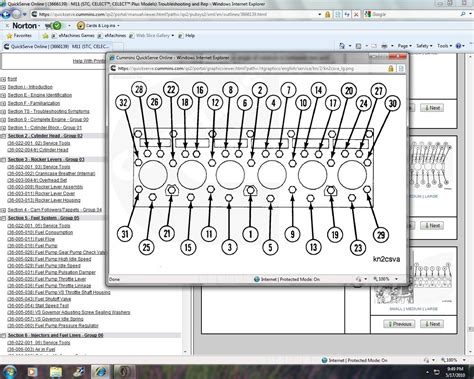Open the Print options dropdown arrow
Image resolution: width=474 pixels, height=379 pixels.
point(392,46)
